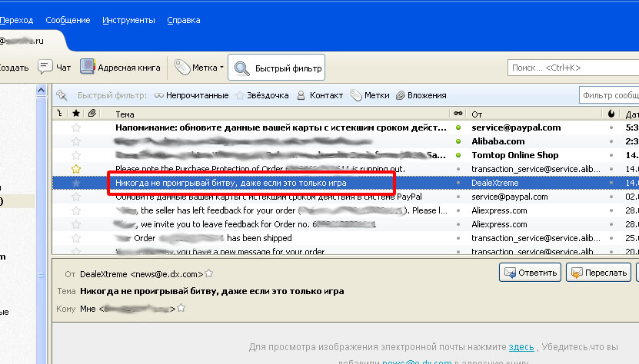This screenshot has height=364, width=639.
Task: Expand the Метка dropdown arrow
Action: click(x=221, y=67)
